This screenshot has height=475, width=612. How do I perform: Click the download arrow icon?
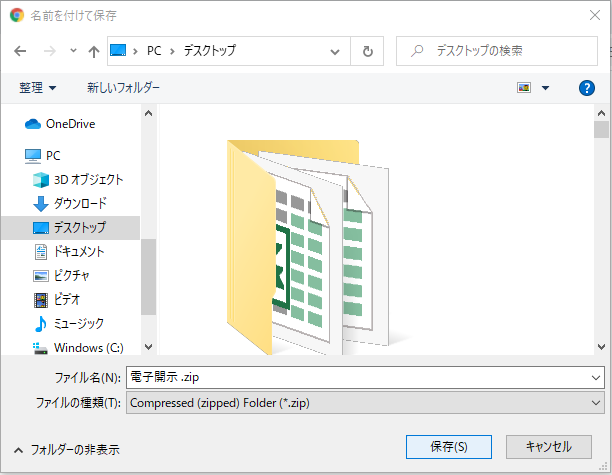[41, 204]
